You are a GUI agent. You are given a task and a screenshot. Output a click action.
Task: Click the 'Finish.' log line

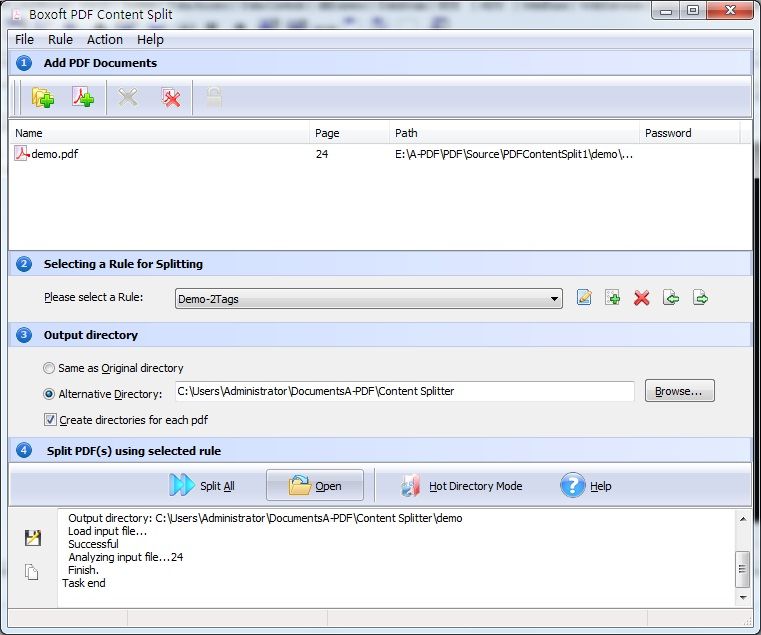tap(83, 570)
